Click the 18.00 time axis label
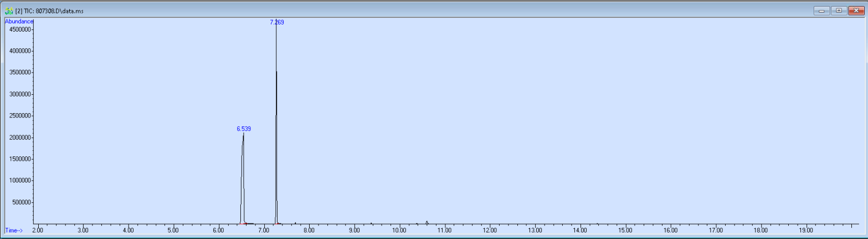Viewport: 868px width, 239px height. pyautogui.click(x=761, y=230)
